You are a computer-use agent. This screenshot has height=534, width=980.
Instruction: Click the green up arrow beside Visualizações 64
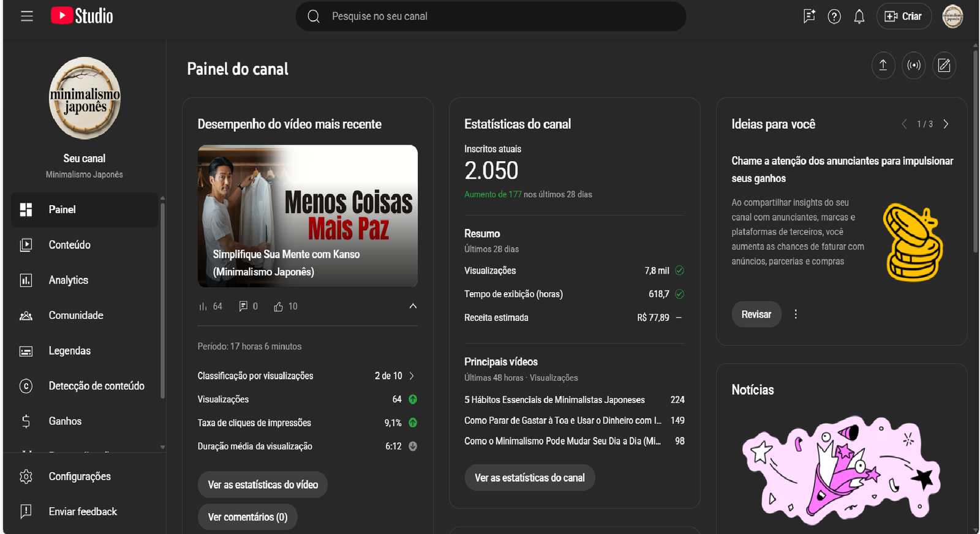click(x=413, y=399)
